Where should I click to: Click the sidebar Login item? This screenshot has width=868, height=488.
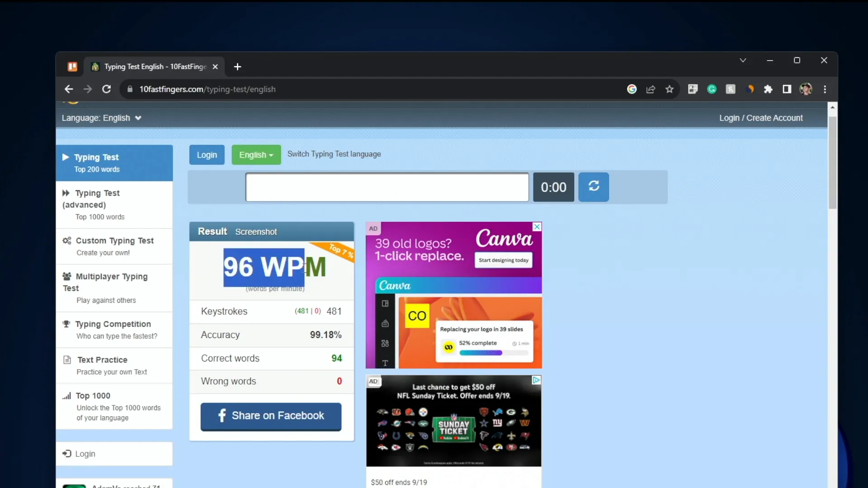(x=114, y=454)
